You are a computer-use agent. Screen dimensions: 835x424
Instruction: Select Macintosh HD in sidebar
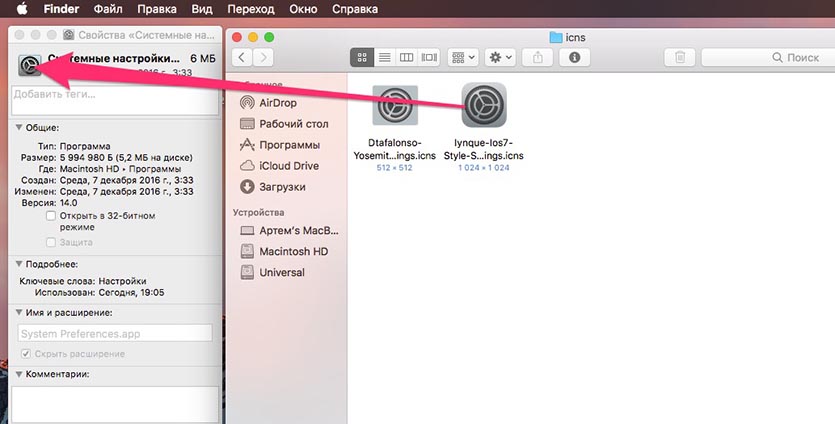tap(284, 251)
